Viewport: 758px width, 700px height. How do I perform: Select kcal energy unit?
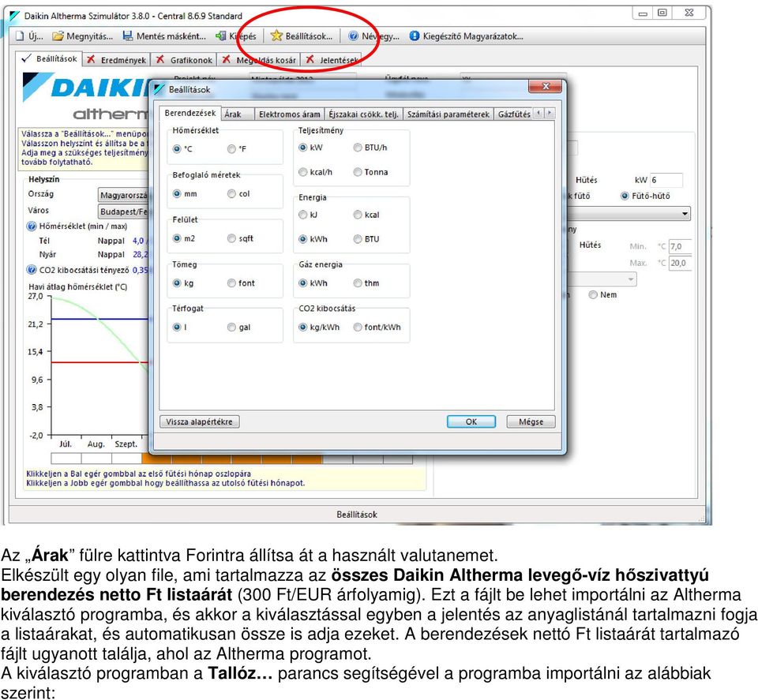click(358, 215)
